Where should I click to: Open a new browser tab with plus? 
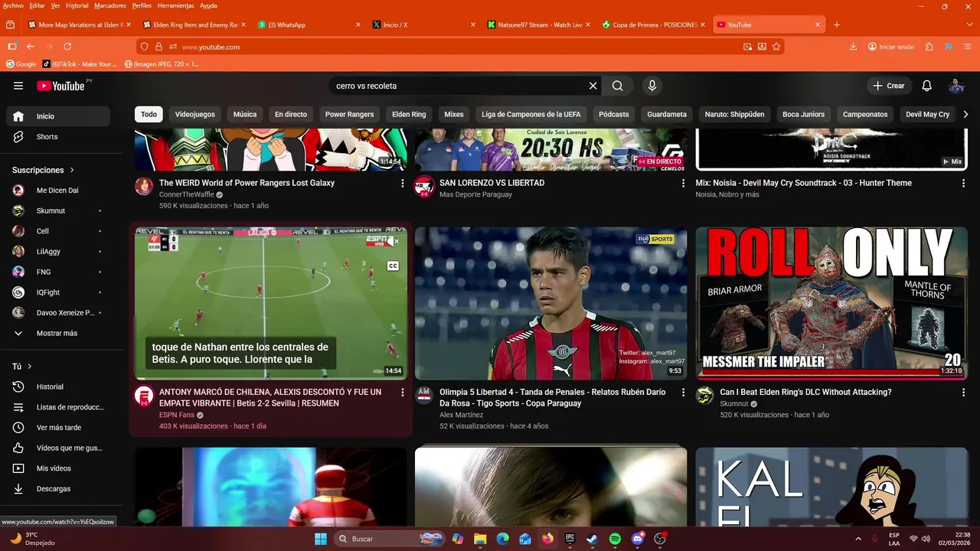[836, 24]
